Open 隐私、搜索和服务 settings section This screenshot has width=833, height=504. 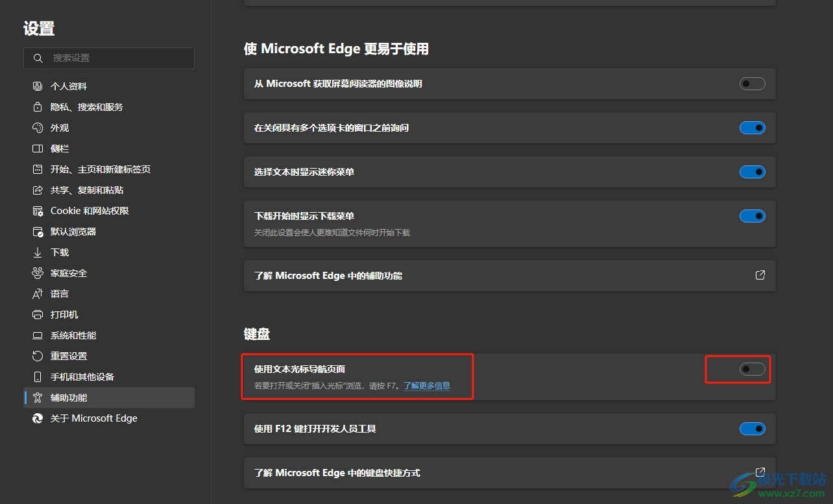coord(109,107)
